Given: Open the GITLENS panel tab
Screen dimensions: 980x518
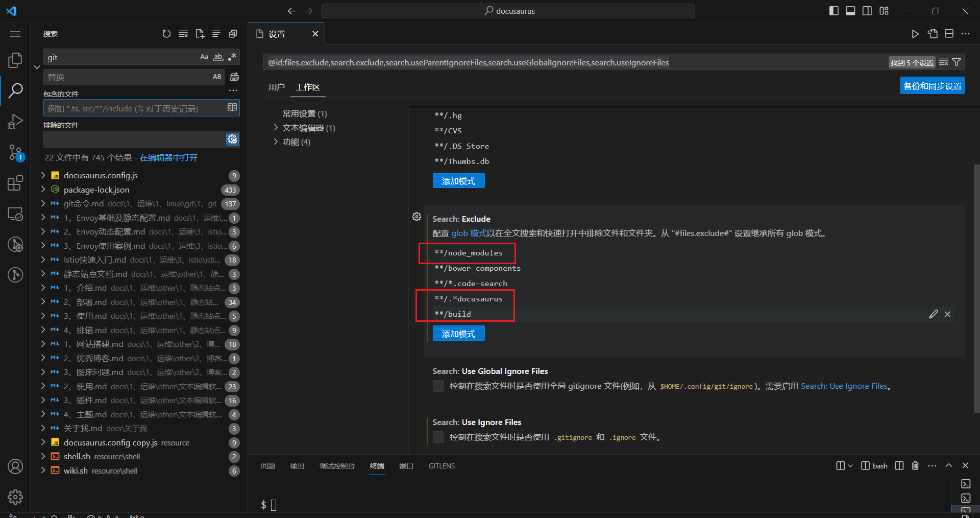Looking at the screenshot, I should [x=442, y=466].
